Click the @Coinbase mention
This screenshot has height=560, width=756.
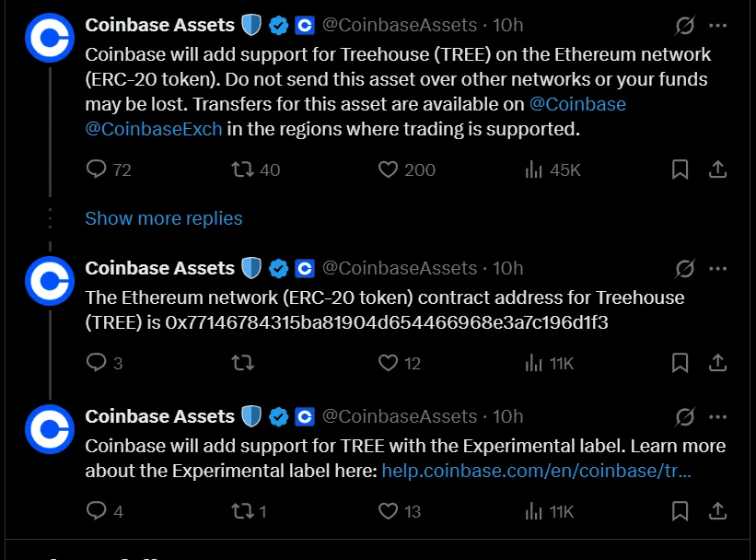[x=578, y=103]
